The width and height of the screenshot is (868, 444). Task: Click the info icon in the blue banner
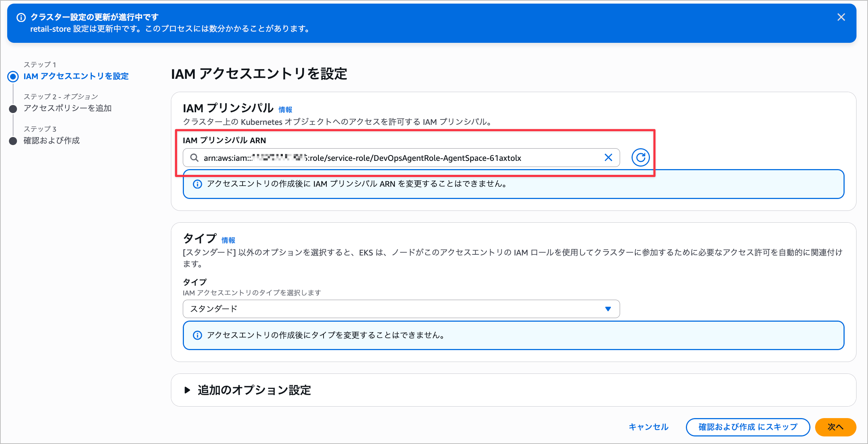[x=21, y=17]
